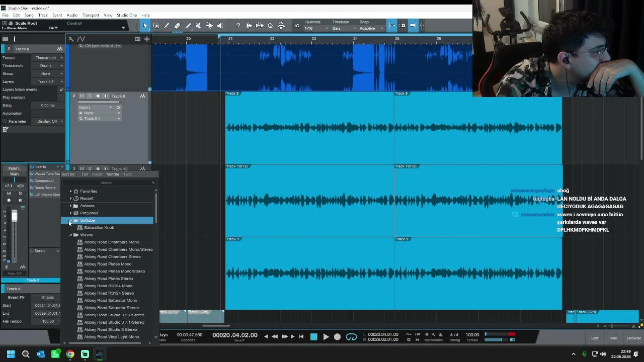Toggle the Layers follow events checkbox
The width and height of the screenshot is (644, 362).
point(61,89)
